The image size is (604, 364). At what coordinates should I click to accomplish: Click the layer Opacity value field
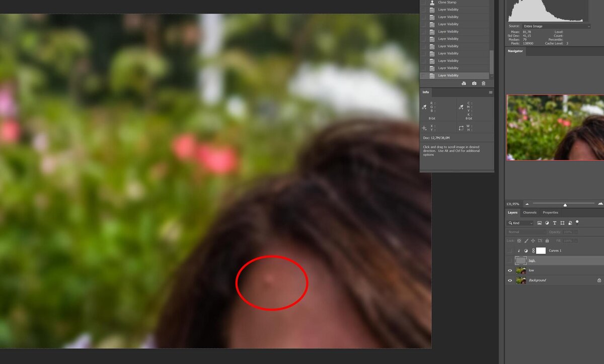(x=568, y=232)
